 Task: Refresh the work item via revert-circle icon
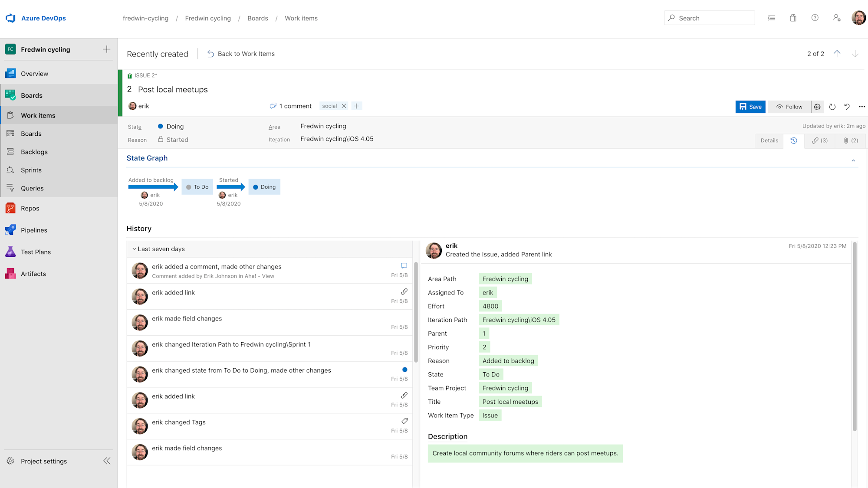[832, 107]
